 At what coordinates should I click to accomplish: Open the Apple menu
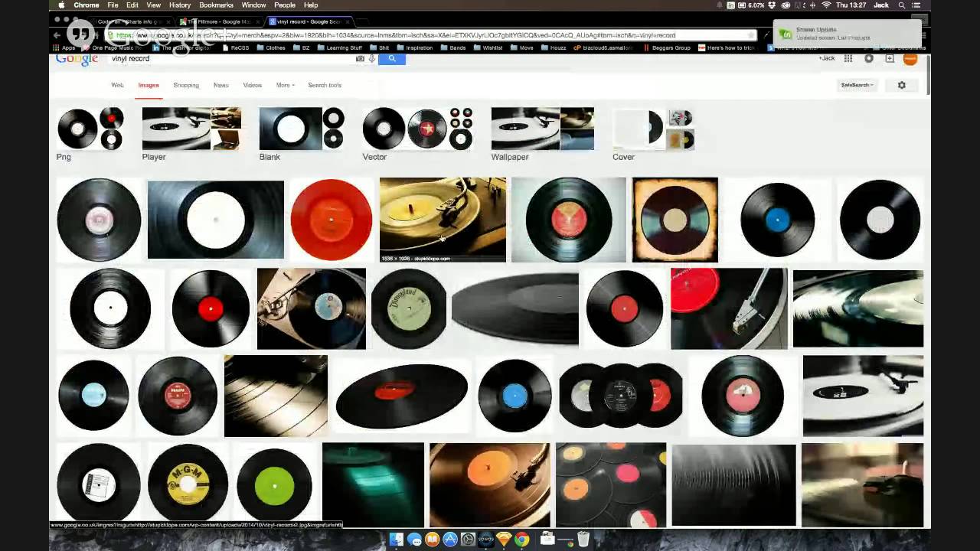(61, 5)
